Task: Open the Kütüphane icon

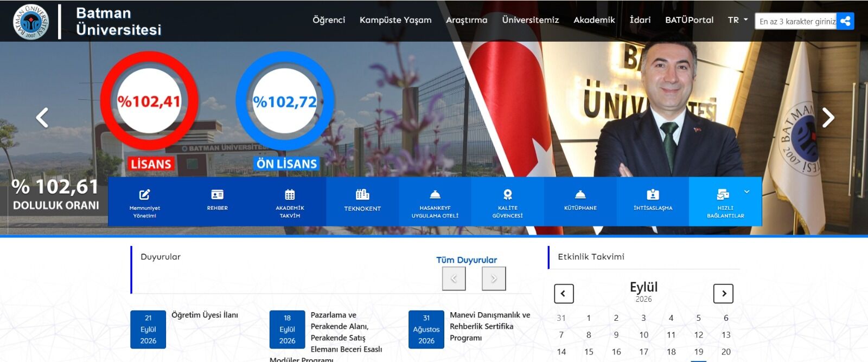Action: tap(580, 195)
